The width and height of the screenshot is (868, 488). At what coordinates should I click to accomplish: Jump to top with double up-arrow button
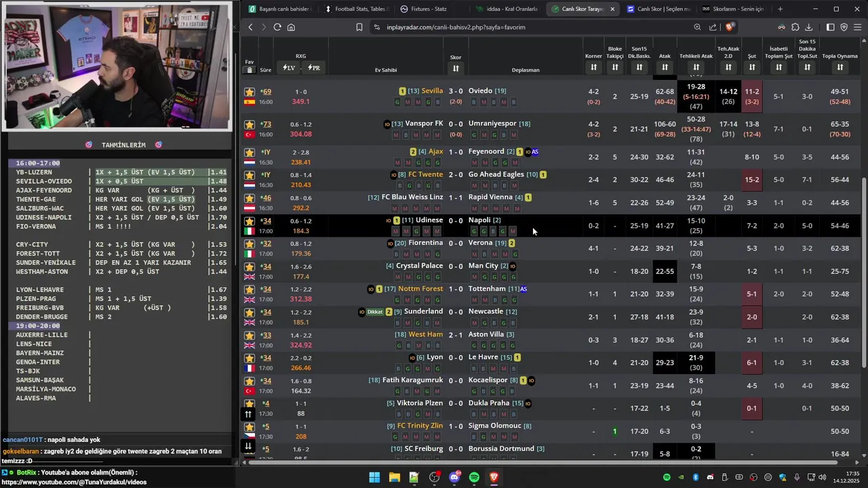coord(248,414)
